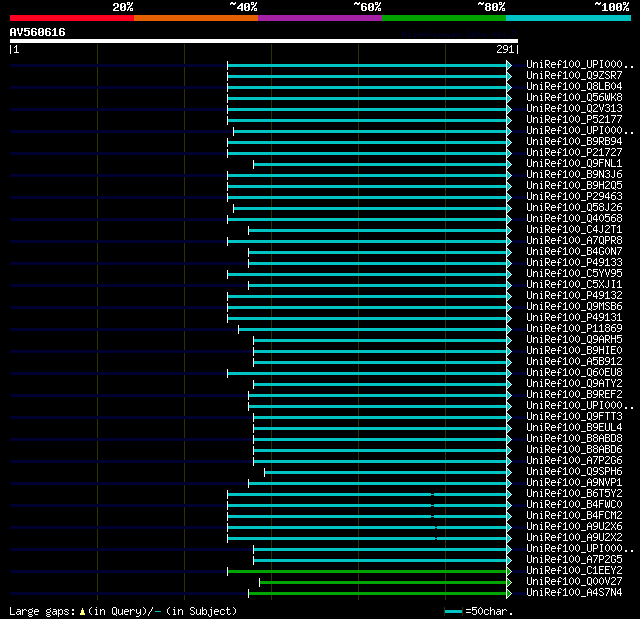The width and height of the screenshot is (640, 619).
Task: Open the UniRef100_B8ABD6 hit
Action: tap(574, 450)
